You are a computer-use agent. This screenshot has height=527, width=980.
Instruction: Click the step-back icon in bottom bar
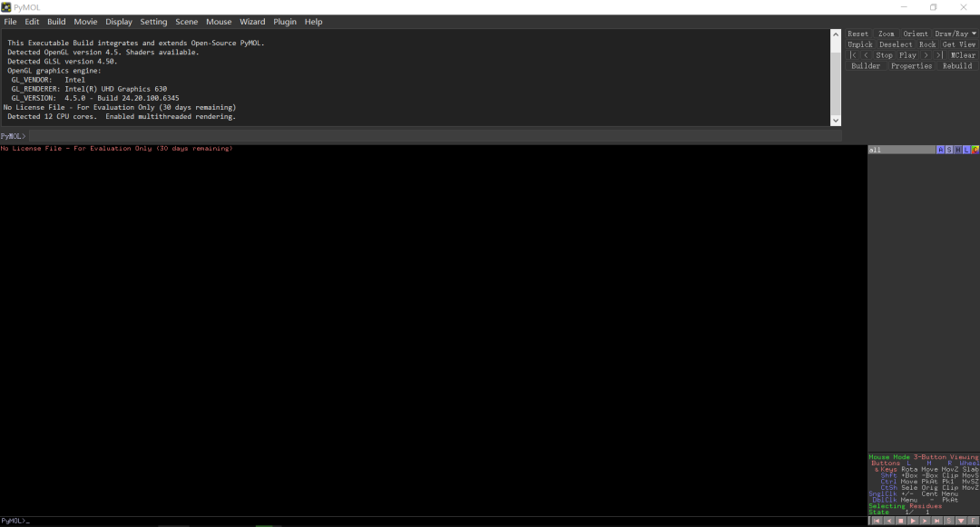tap(888, 521)
